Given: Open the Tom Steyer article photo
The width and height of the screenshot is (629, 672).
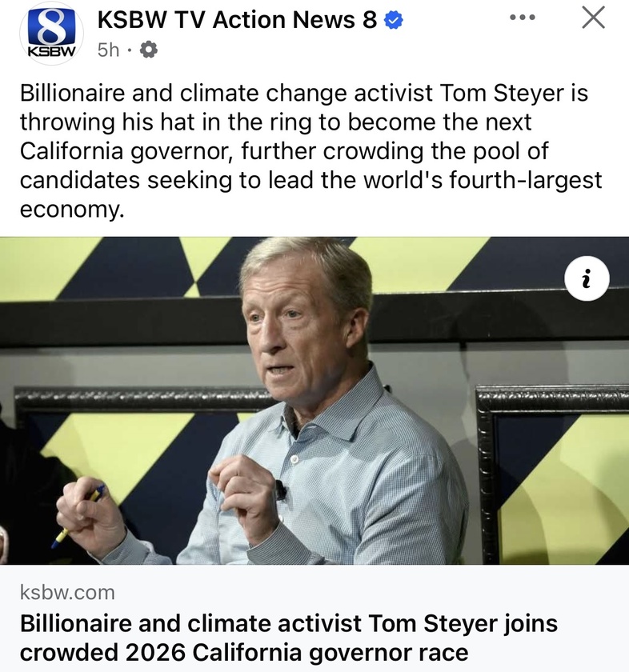Looking at the screenshot, I should tap(314, 400).
